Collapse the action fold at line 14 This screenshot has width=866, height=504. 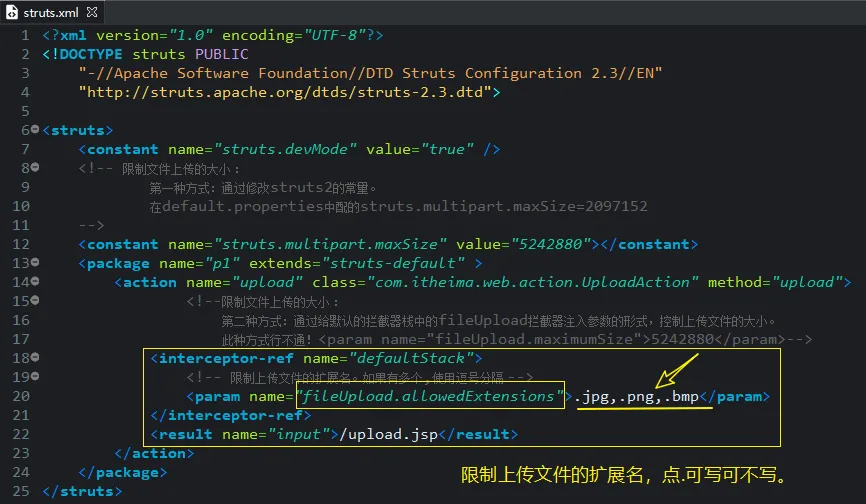pyautogui.click(x=35, y=281)
